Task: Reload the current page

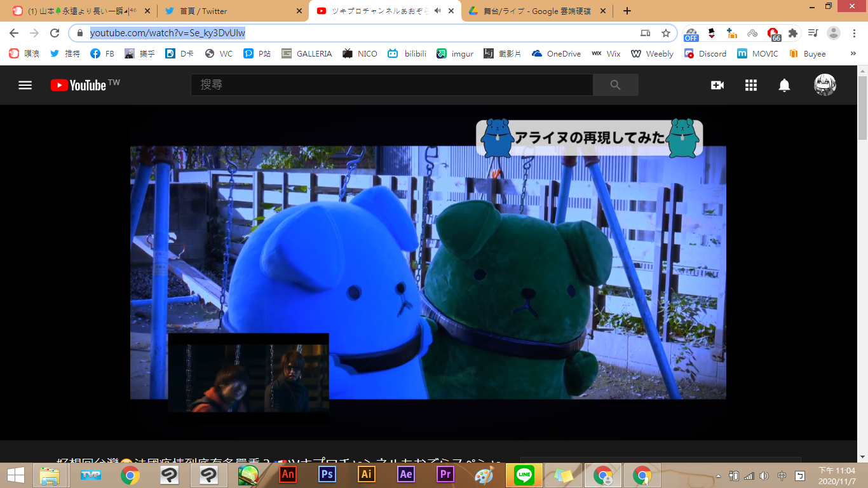Action: pyautogui.click(x=55, y=33)
